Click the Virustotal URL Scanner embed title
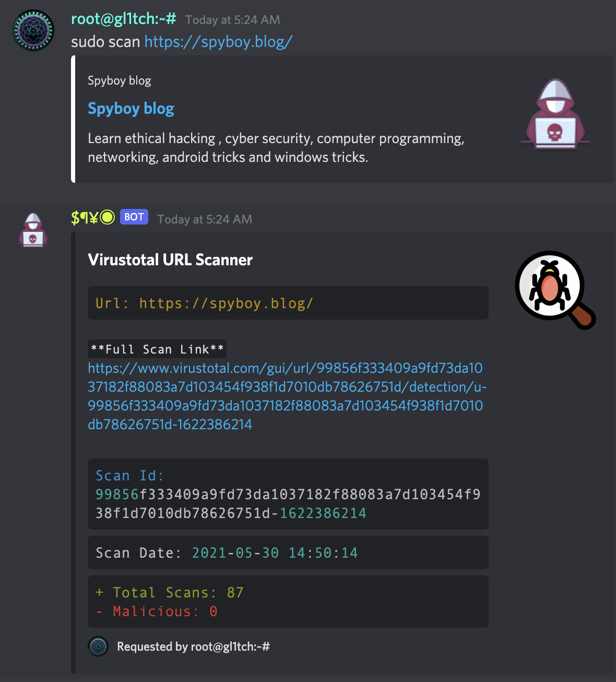The width and height of the screenshot is (616, 682). click(x=170, y=260)
